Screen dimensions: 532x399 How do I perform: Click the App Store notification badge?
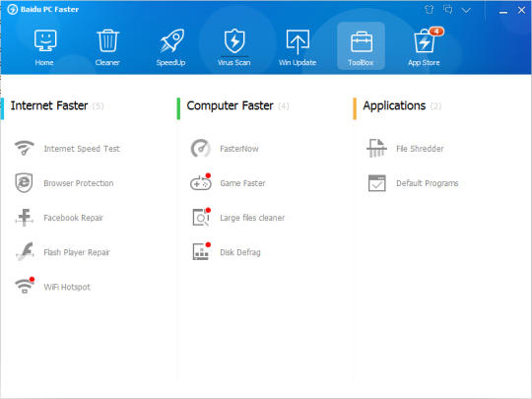436,32
